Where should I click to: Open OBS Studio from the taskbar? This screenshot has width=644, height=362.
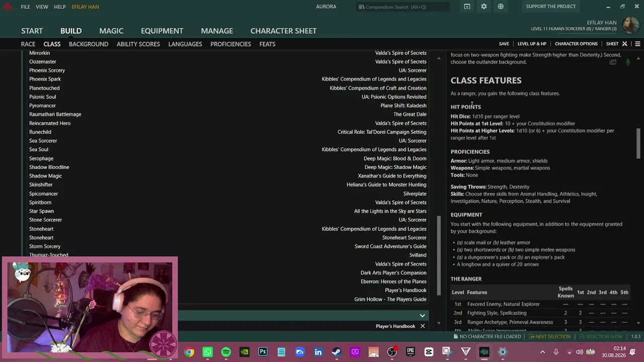coord(392,352)
